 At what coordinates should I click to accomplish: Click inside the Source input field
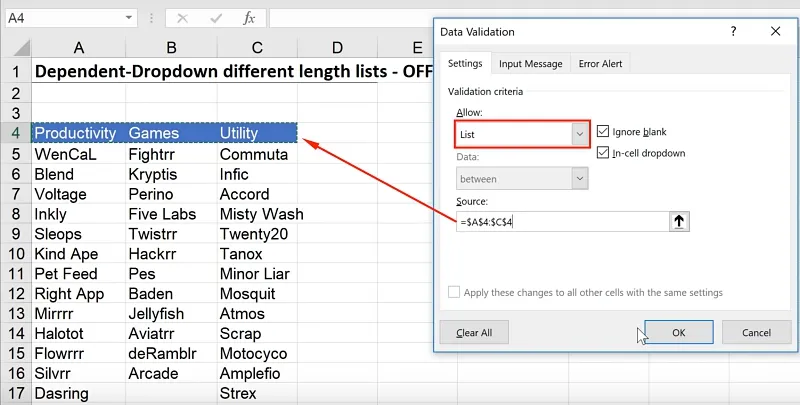coord(560,221)
